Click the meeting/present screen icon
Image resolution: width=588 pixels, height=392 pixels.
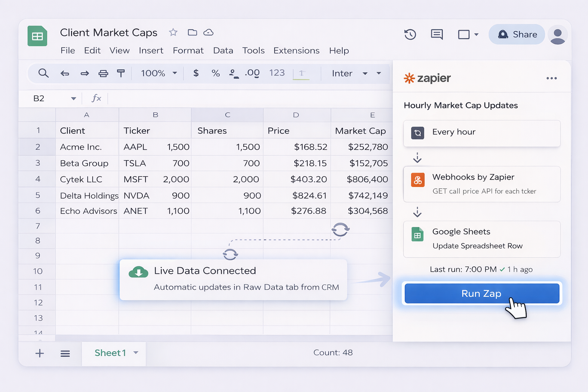[464, 34]
